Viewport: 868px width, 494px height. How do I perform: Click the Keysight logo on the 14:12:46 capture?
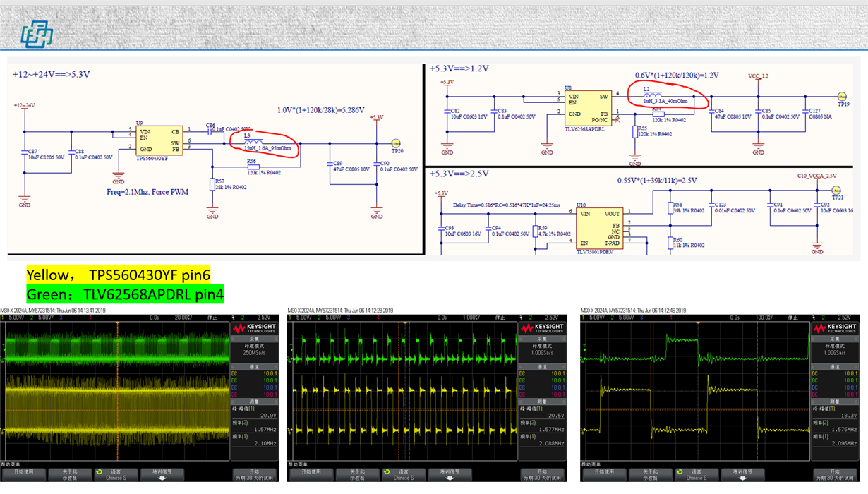[x=836, y=329]
